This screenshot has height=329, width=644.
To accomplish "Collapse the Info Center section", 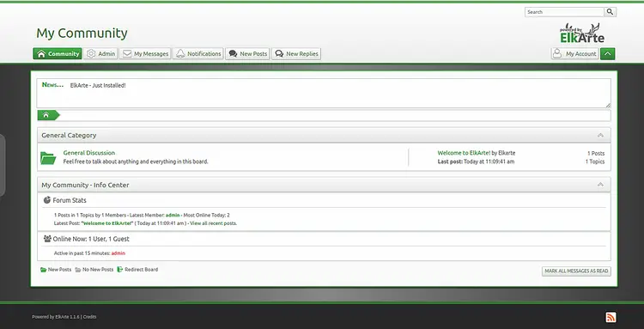I will coord(600,185).
